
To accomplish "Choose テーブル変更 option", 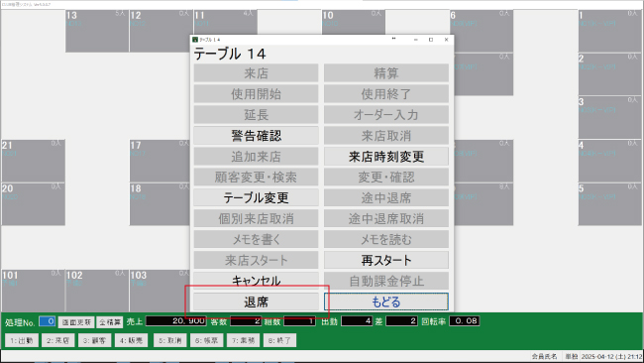I will click(x=256, y=197).
